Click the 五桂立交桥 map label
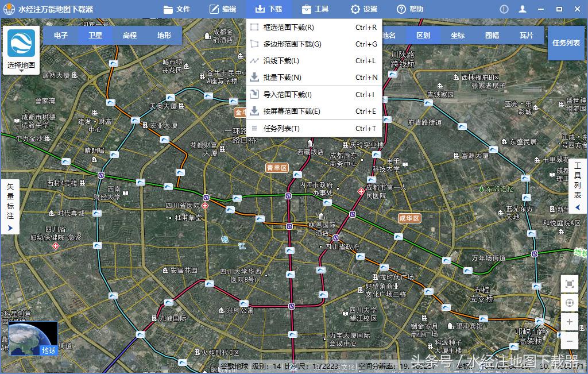This screenshot has height=374, width=588. 482,294
